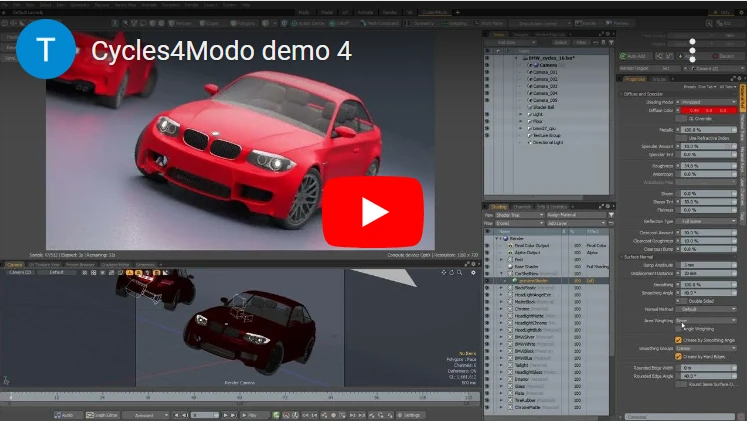The width and height of the screenshot is (747, 421).
Task: Click the Set button beside Render Region
Action: 665,68
